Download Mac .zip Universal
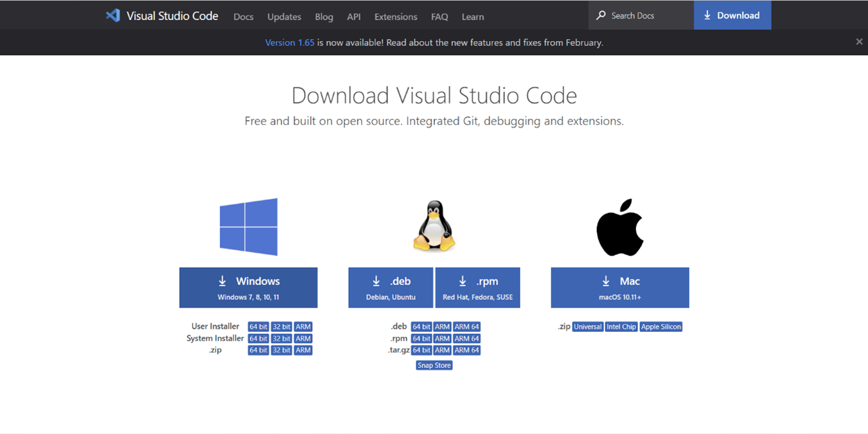This screenshot has width=868, height=434. pos(588,327)
